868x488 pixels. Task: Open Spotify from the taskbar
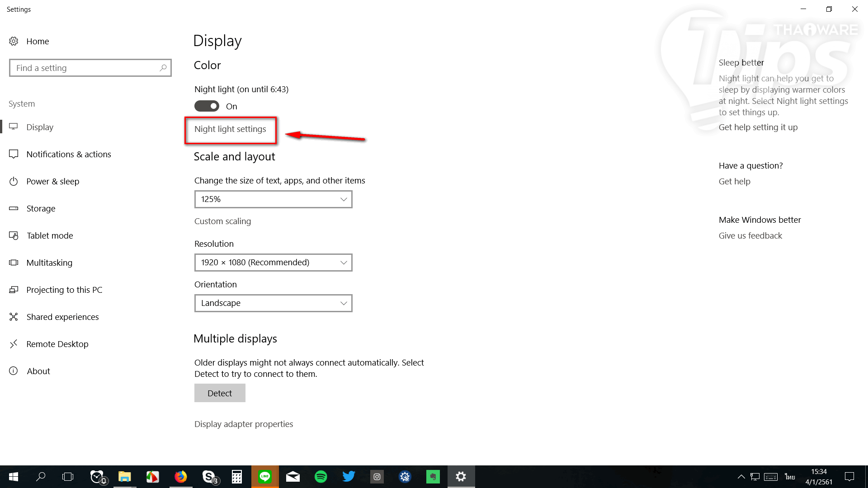[321, 476]
